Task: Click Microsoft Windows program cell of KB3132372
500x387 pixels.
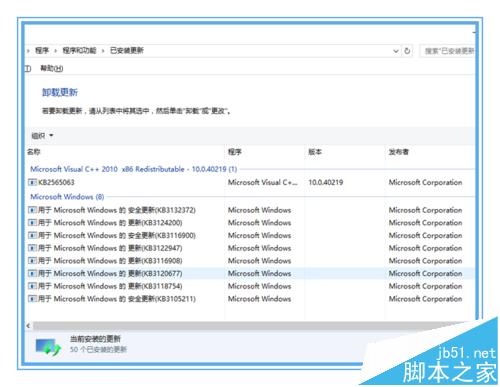Action: [259, 210]
